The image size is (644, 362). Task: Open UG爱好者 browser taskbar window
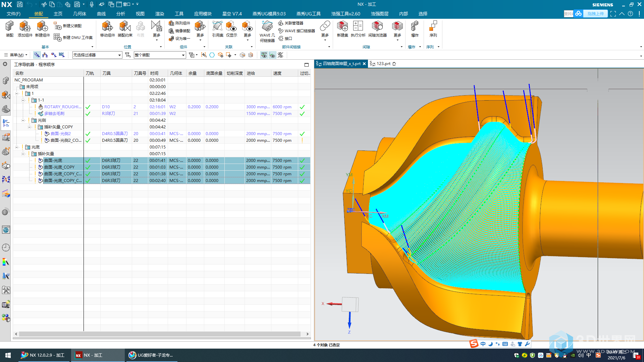click(x=152, y=355)
